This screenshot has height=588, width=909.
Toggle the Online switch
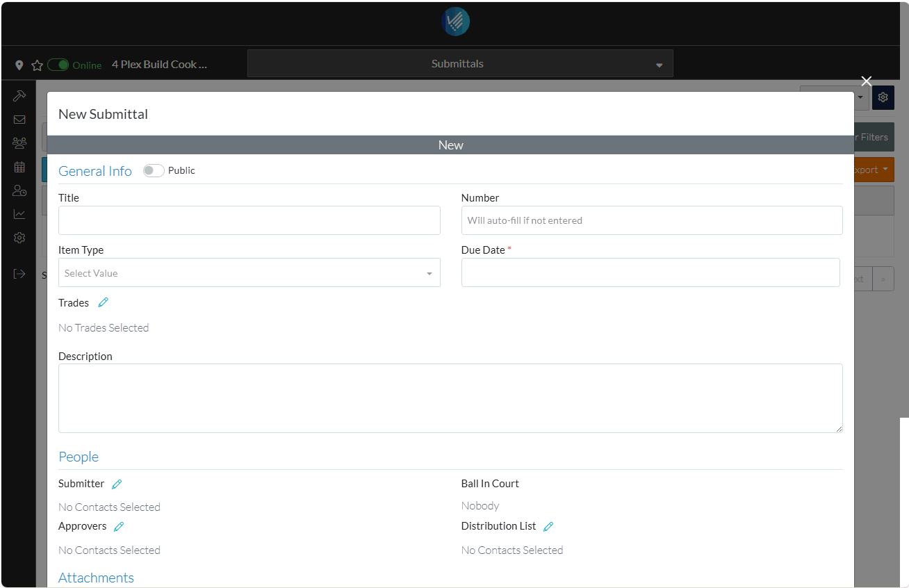tap(58, 65)
